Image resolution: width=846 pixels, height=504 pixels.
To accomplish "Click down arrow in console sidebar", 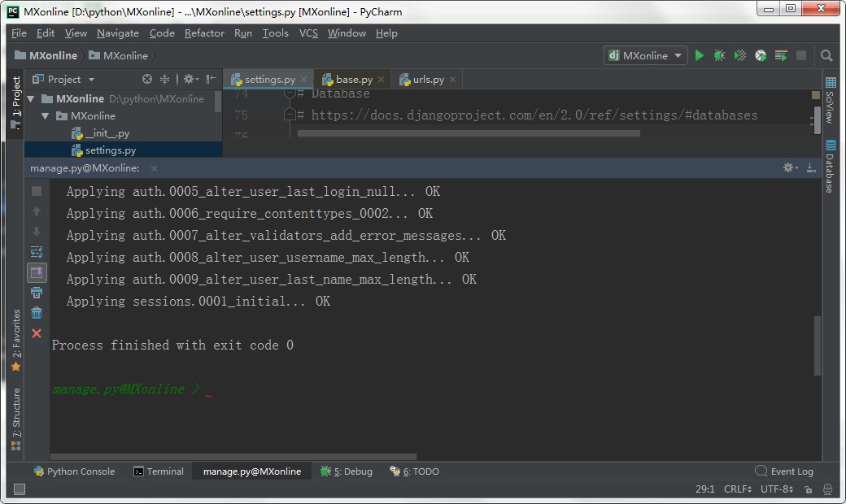I will pos(37,232).
